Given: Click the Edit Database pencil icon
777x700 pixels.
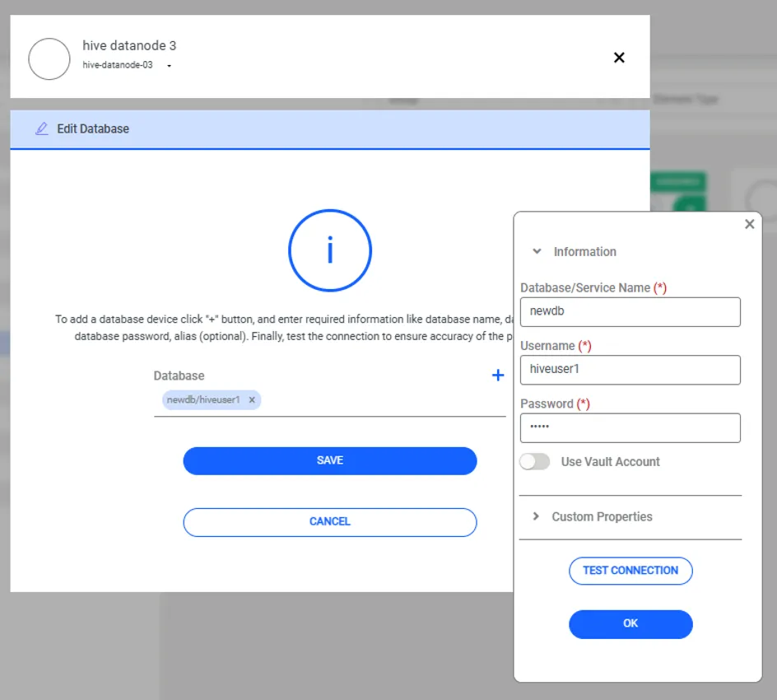Looking at the screenshot, I should click(x=42, y=129).
